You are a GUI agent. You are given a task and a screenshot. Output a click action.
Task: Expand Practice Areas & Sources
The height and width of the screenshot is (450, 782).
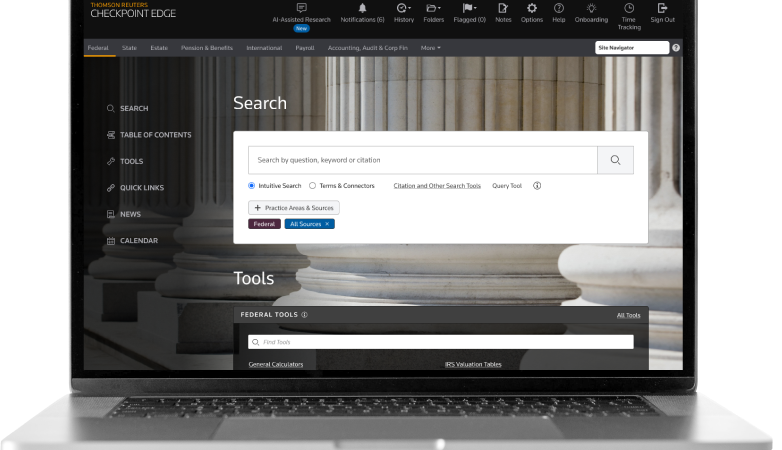pos(294,208)
